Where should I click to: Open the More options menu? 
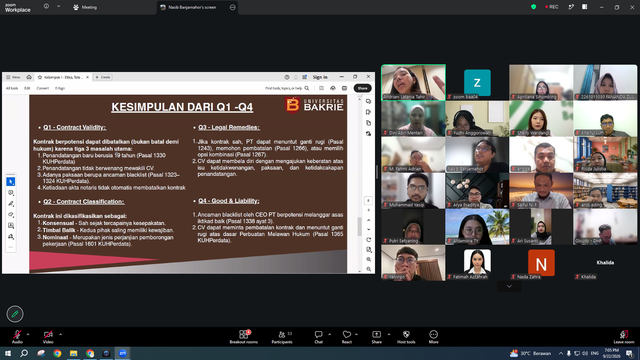tap(433, 337)
